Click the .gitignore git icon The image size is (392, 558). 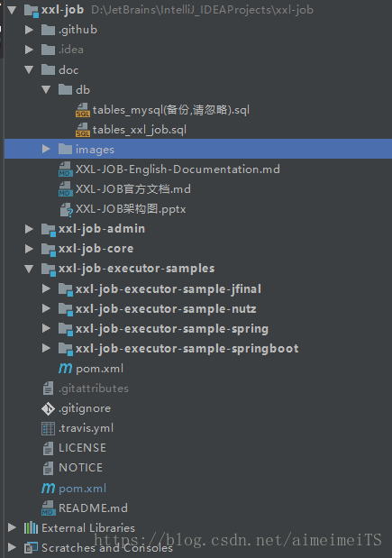pos(48,408)
